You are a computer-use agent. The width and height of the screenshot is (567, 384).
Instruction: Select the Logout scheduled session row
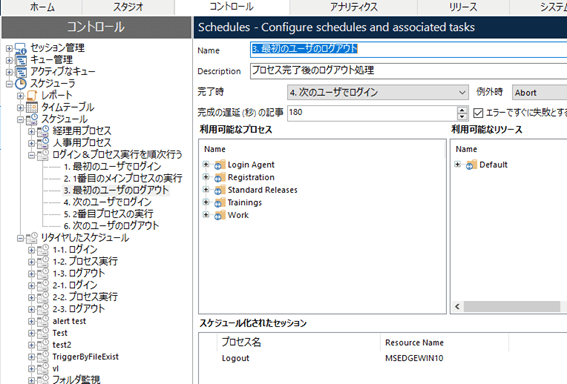(x=383, y=358)
